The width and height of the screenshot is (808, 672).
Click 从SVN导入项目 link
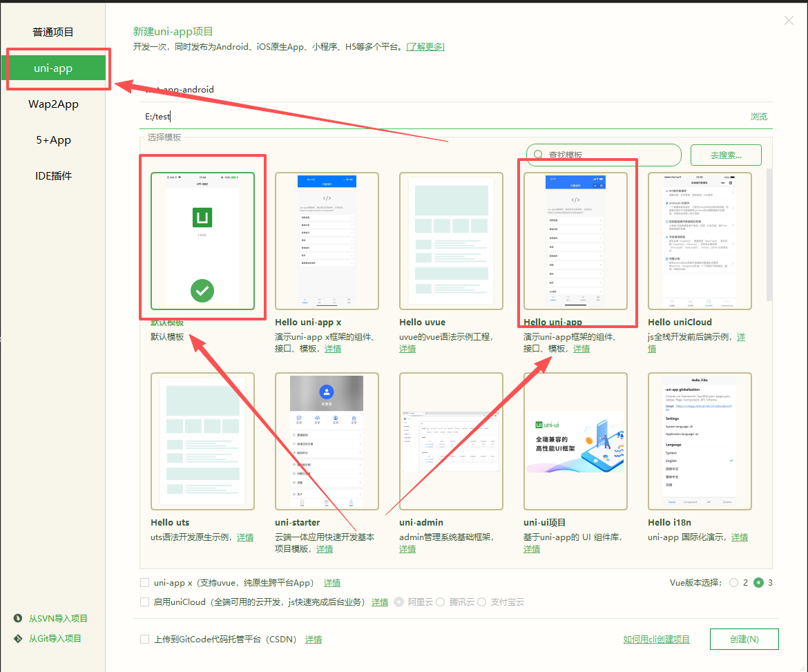(x=58, y=618)
